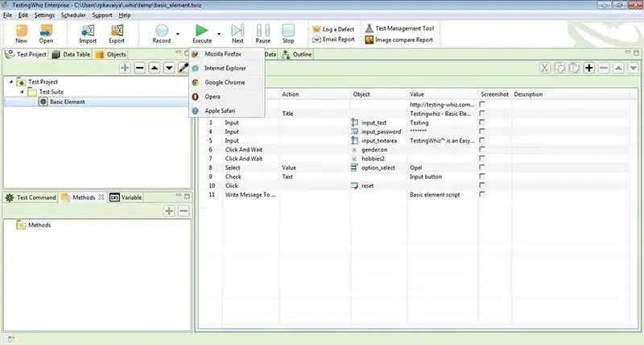644x345 pixels.
Task: Toggle Screenshot checkbox for hobbies2 row
Action: click(x=482, y=159)
